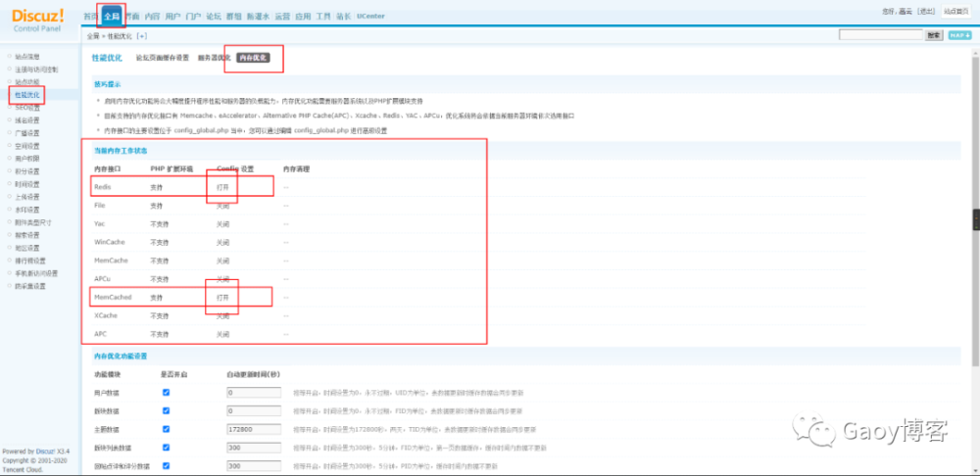This screenshot has height=476, width=980.
Task: Open 地区设置 in the sidebar
Action: pos(26,248)
